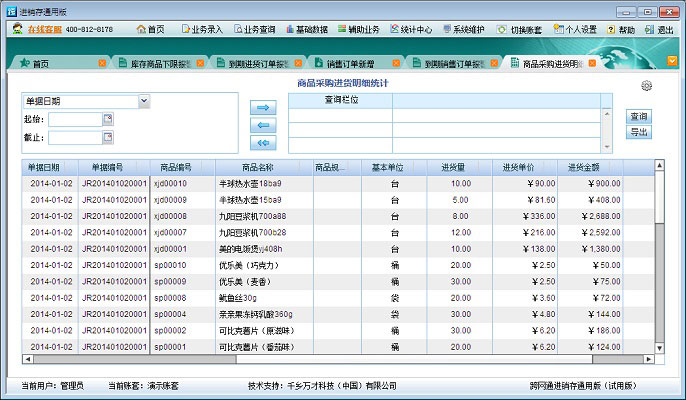Close the 库存商品下限报警 tab

click(203, 64)
